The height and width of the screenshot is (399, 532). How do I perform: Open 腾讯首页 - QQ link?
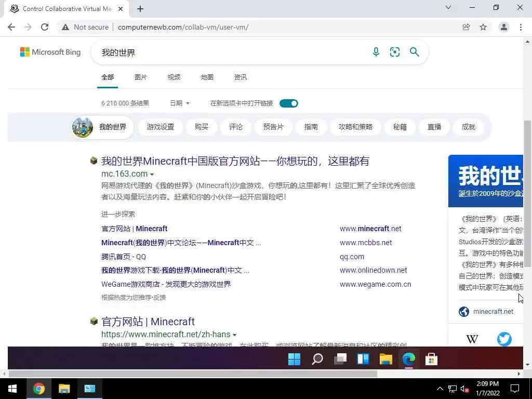coord(124,257)
